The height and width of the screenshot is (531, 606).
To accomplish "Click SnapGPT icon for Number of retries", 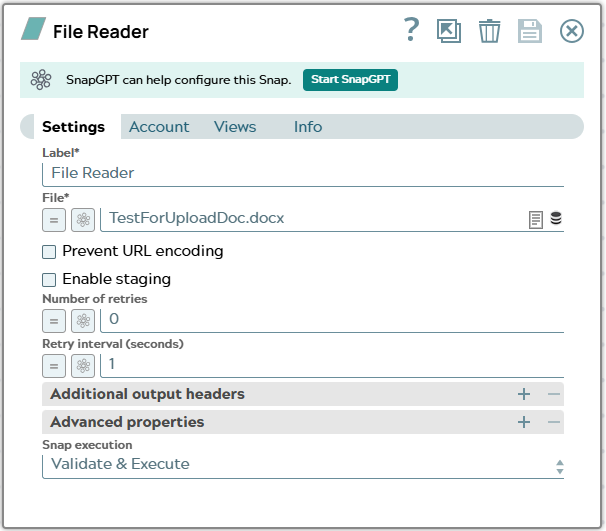I will point(83,321).
